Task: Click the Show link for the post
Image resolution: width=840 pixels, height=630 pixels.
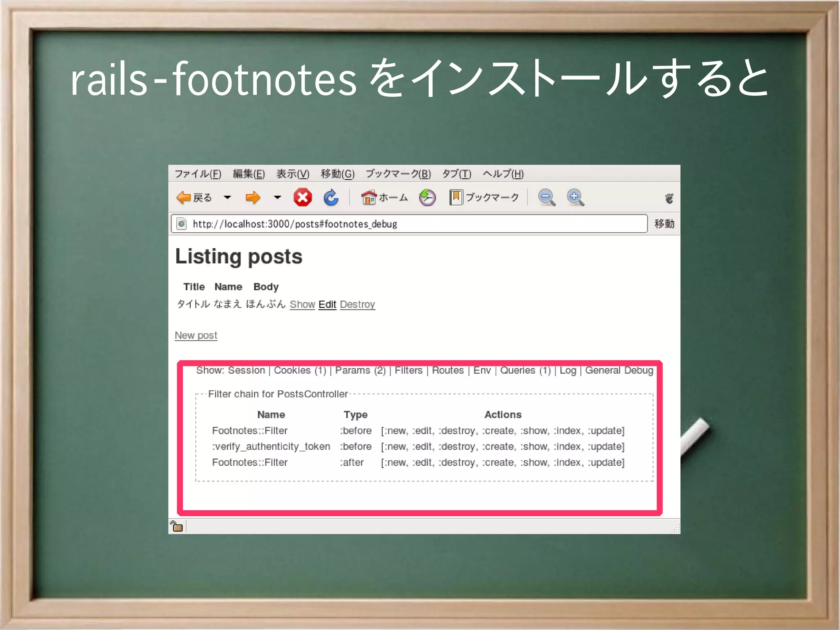Action: (302, 305)
